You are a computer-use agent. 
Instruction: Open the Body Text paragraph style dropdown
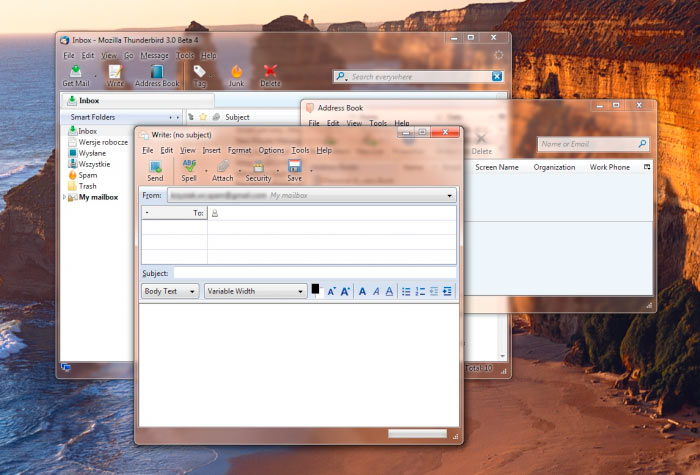click(x=170, y=291)
